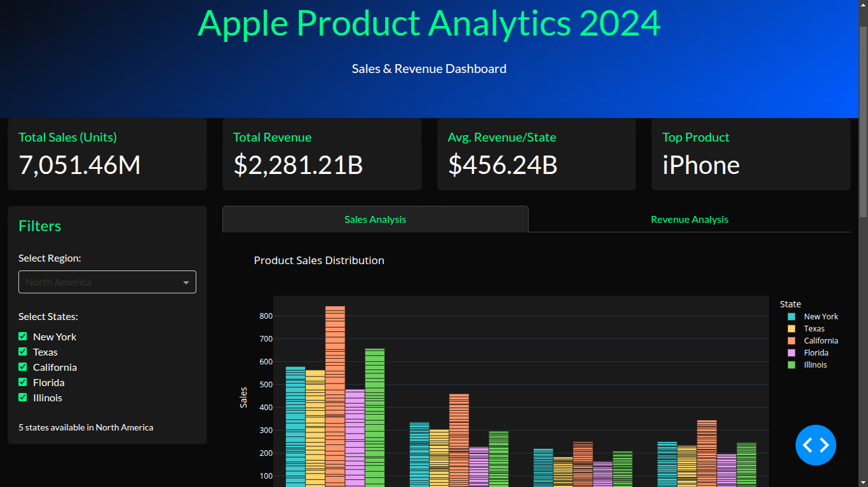Viewport: 868px width, 487px height.
Task: Click the Total Sales (Units) card label
Action: click(x=67, y=137)
